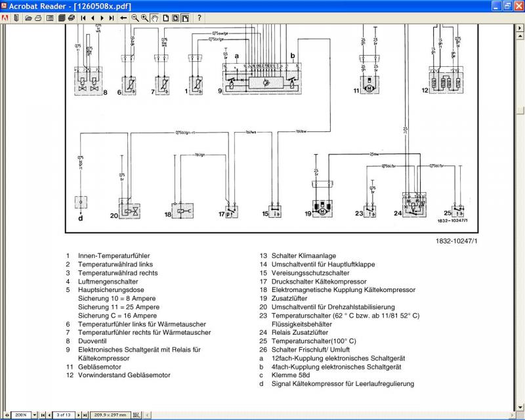This screenshot has height=420, width=525.
Task: Select the Zoom Out magnifier tool
Action: [x=135, y=18]
